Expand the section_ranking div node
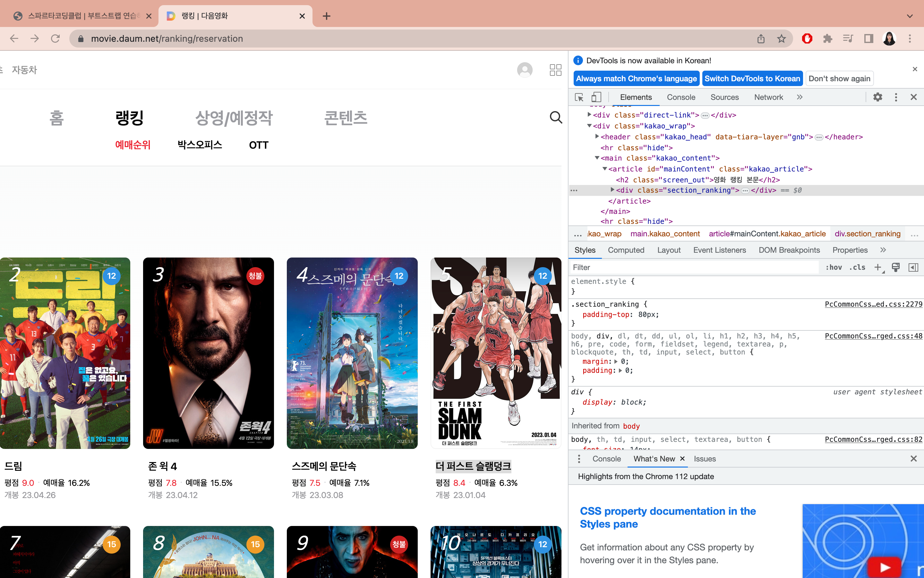924x578 pixels. 612,190
